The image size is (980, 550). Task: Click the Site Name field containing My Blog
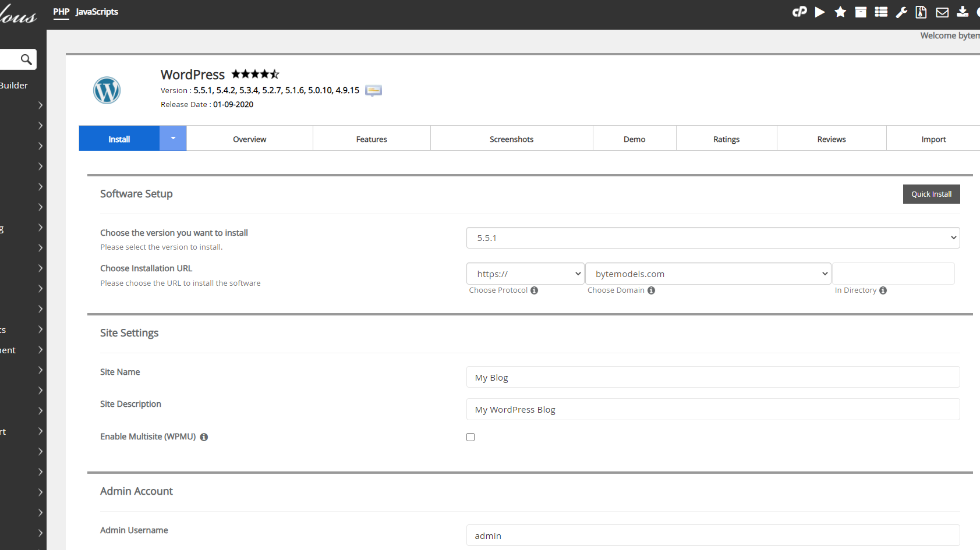pos(713,377)
